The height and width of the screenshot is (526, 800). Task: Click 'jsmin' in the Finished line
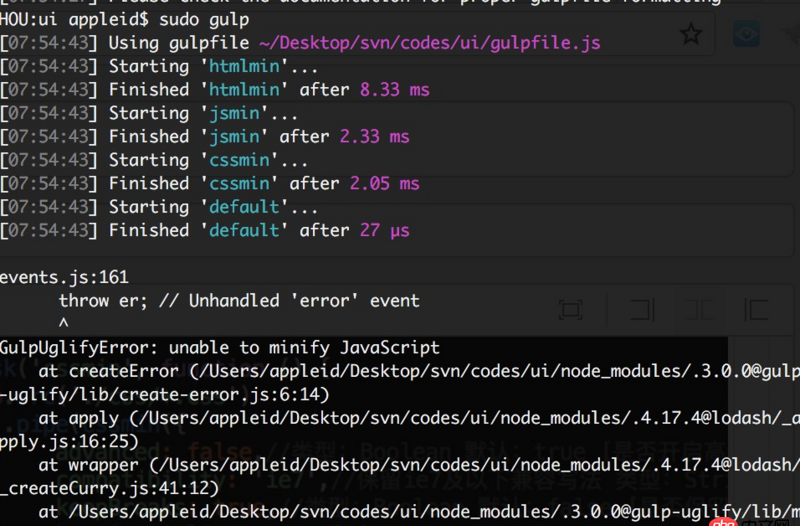point(235,137)
